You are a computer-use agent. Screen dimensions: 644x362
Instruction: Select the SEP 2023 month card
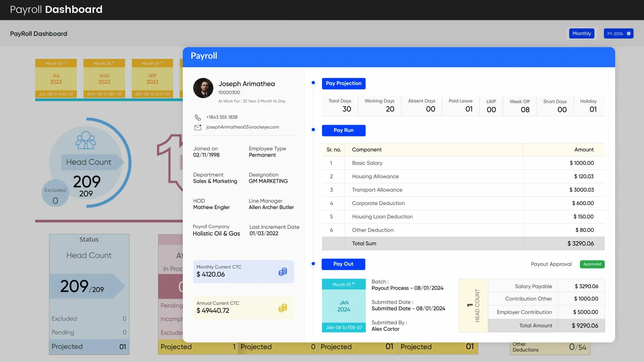(152, 79)
